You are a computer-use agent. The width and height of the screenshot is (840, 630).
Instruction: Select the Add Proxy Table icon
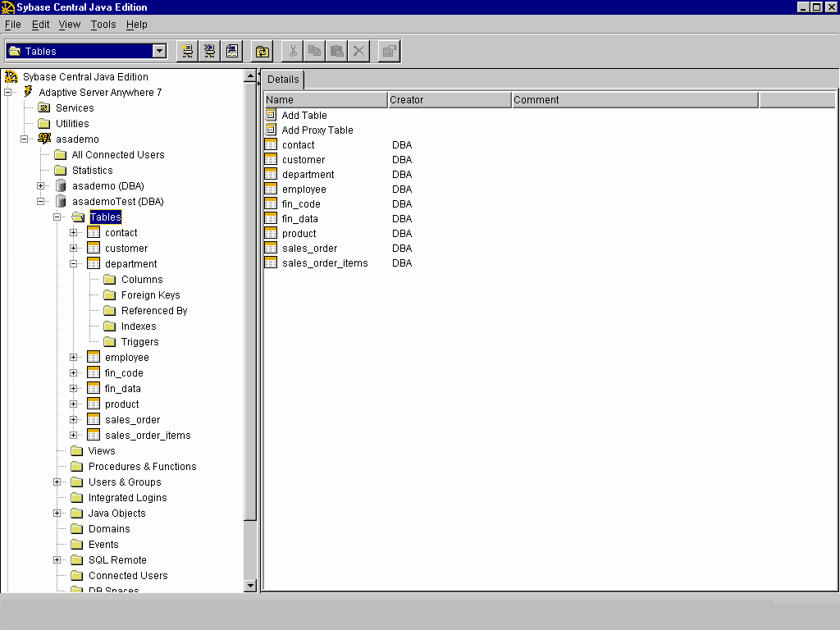coord(272,130)
